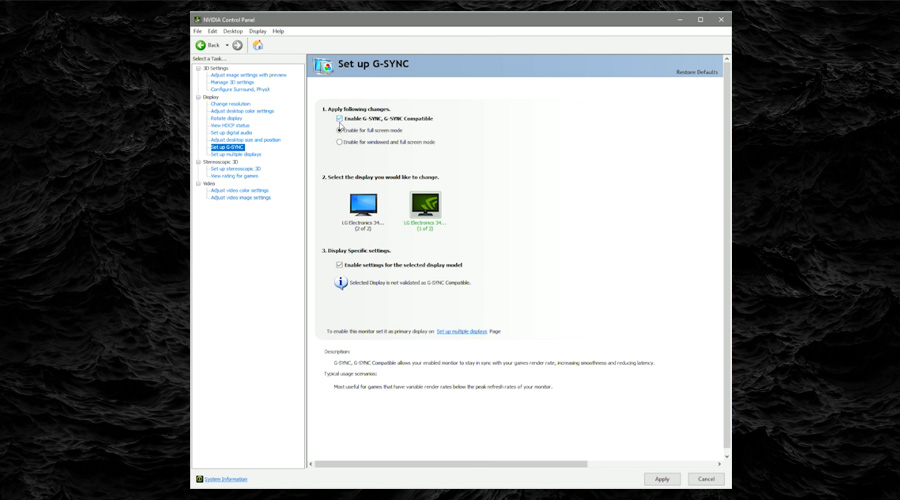Viewport: 900px width, 500px height.
Task: Open Adjust desktop size and position
Action: [x=245, y=140]
